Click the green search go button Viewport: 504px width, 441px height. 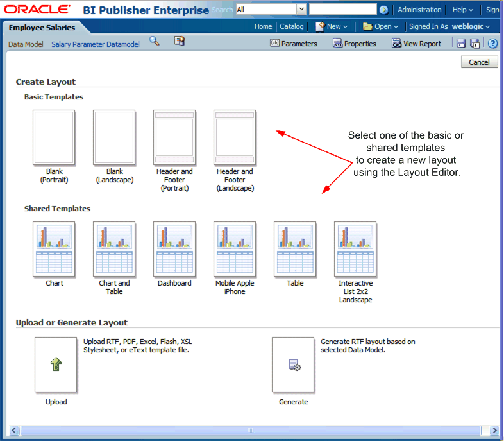coord(383,10)
